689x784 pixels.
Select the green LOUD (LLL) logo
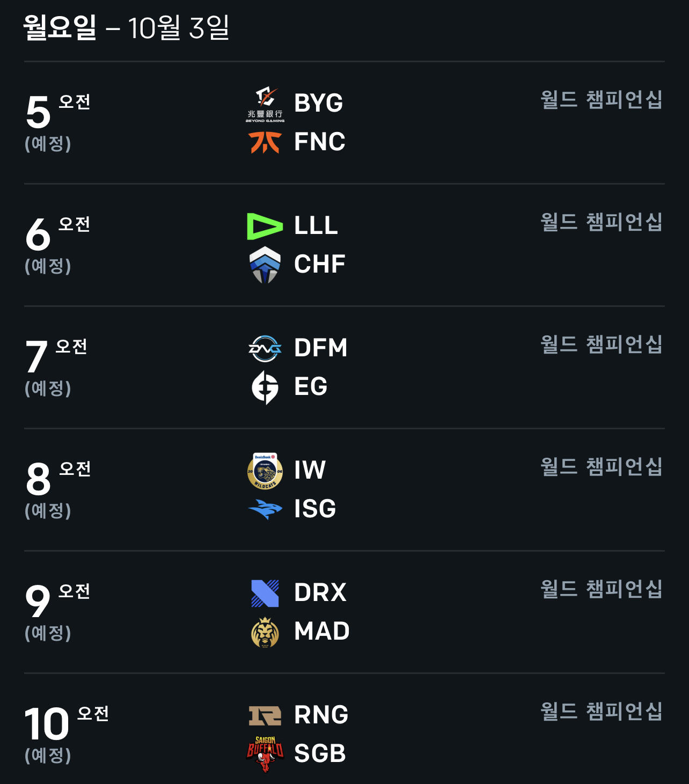[265, 226]
